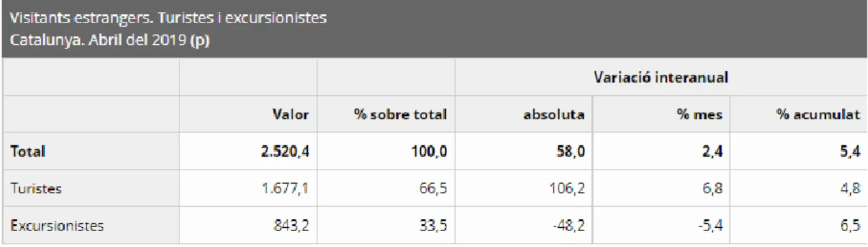Select the '% mes' column header
This screenshot has width=868, height=247.
coord(708,115)
